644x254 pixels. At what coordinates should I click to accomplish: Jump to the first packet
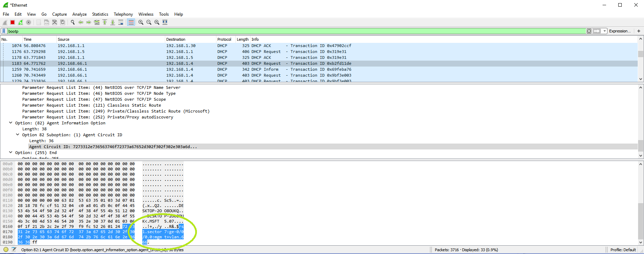click(x=105, y=22)
